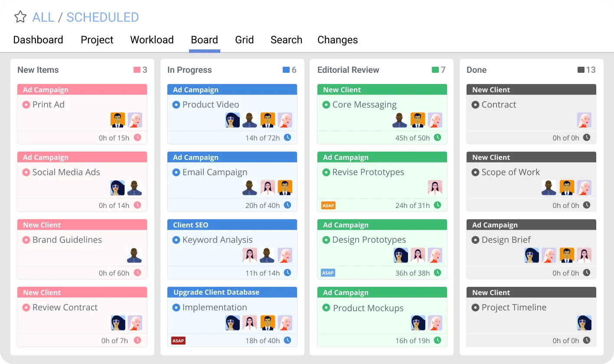
Task: Click the clock icon on Product Video
Action: [x=287, y=137]
